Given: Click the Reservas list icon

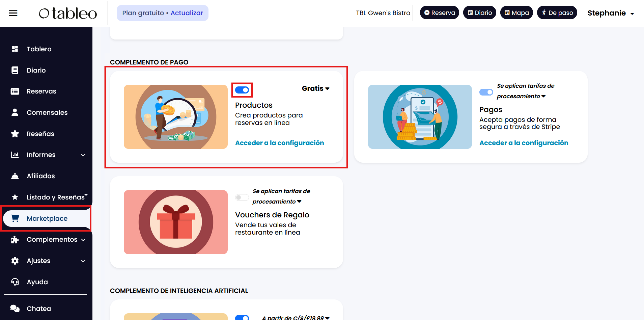Looking at the screenshot, I should pos(15,91).
